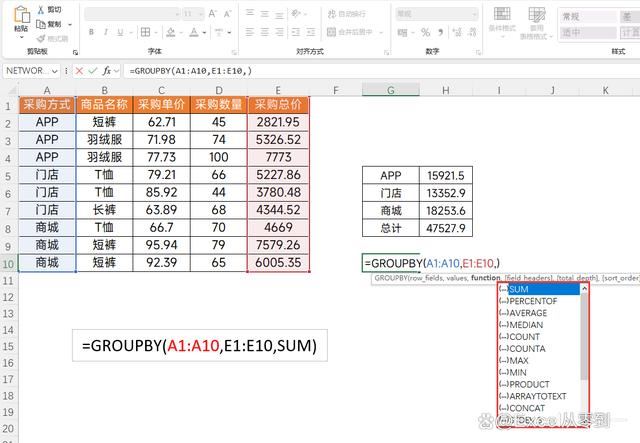Click the Paste clipboard icon
This screenshot has width=640, height=443.
tap(22, 14)
